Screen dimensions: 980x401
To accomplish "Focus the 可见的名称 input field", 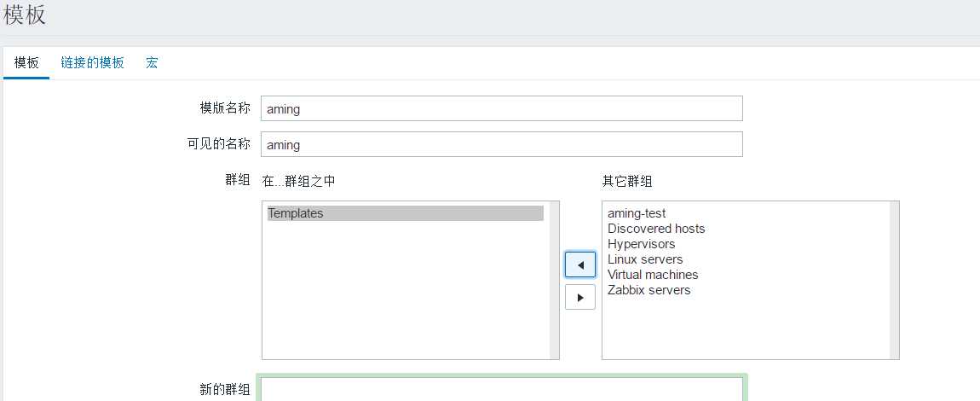I will 502,144.
